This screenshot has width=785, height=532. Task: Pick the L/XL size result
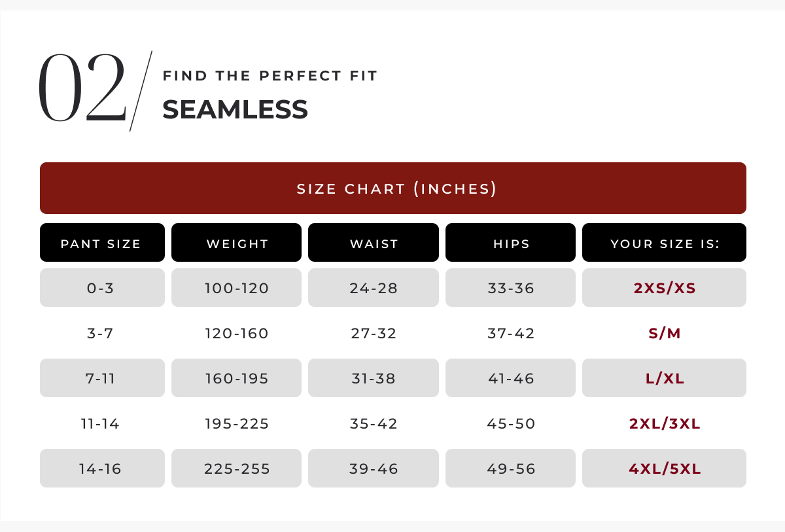[664, 378]
